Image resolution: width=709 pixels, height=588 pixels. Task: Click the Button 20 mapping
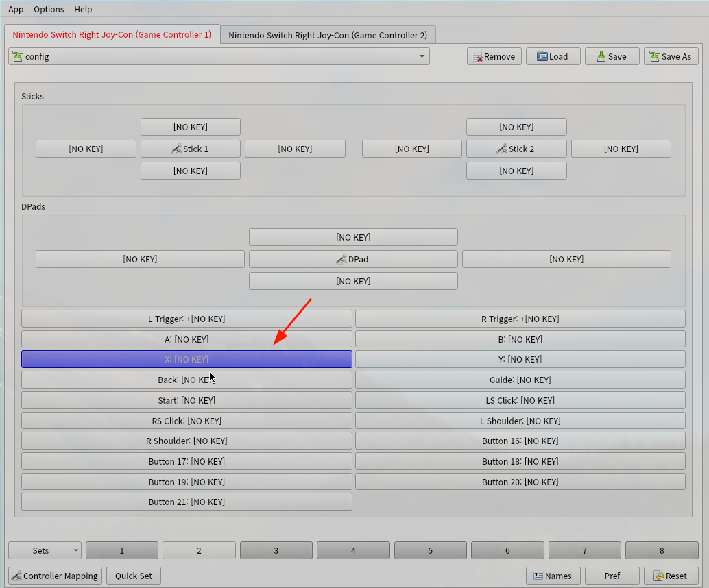[x=520, y=482]
